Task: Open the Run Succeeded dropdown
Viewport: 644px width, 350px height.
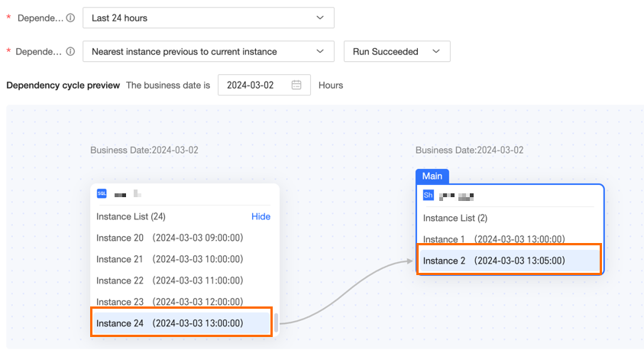Action: [x=396, y=52]
